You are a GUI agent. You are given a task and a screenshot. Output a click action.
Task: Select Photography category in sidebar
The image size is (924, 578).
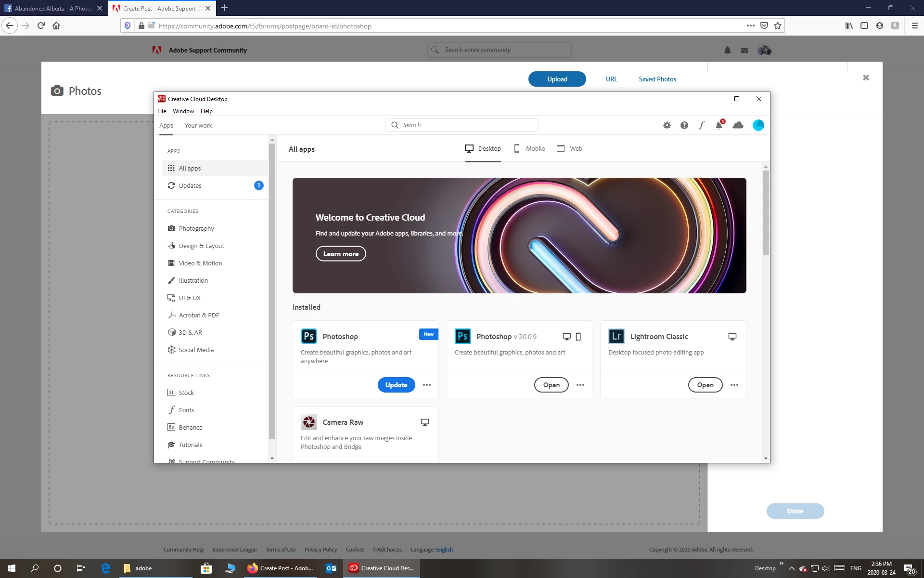[196, 228]
